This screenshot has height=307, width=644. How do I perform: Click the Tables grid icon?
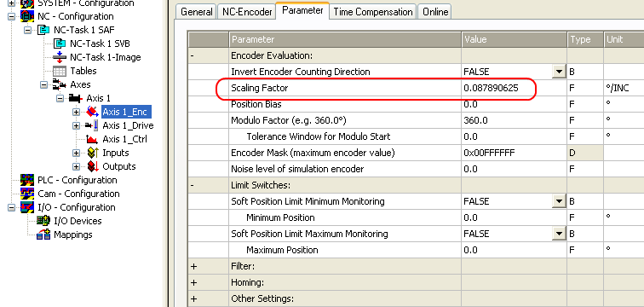pyautogui.click(x=60, y=71)
